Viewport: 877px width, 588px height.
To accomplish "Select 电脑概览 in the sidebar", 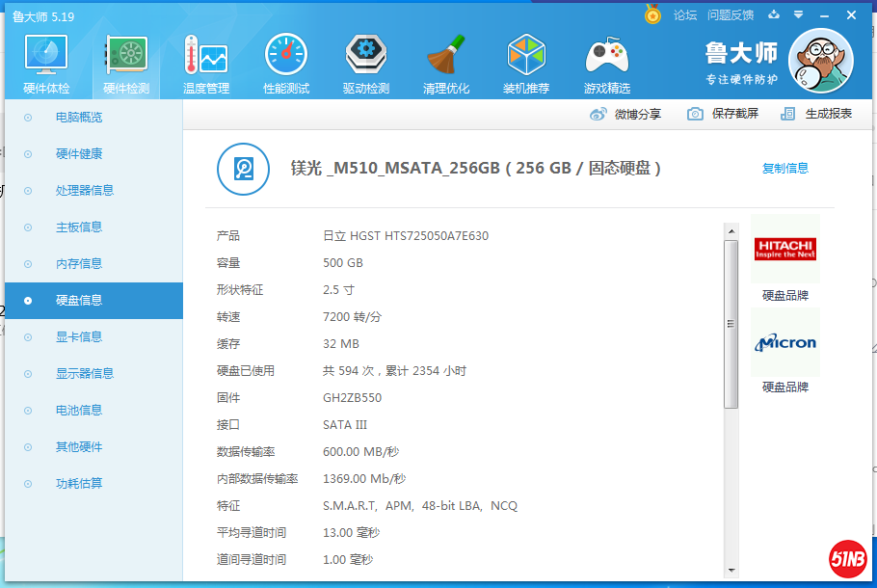I will pos(79,118).
